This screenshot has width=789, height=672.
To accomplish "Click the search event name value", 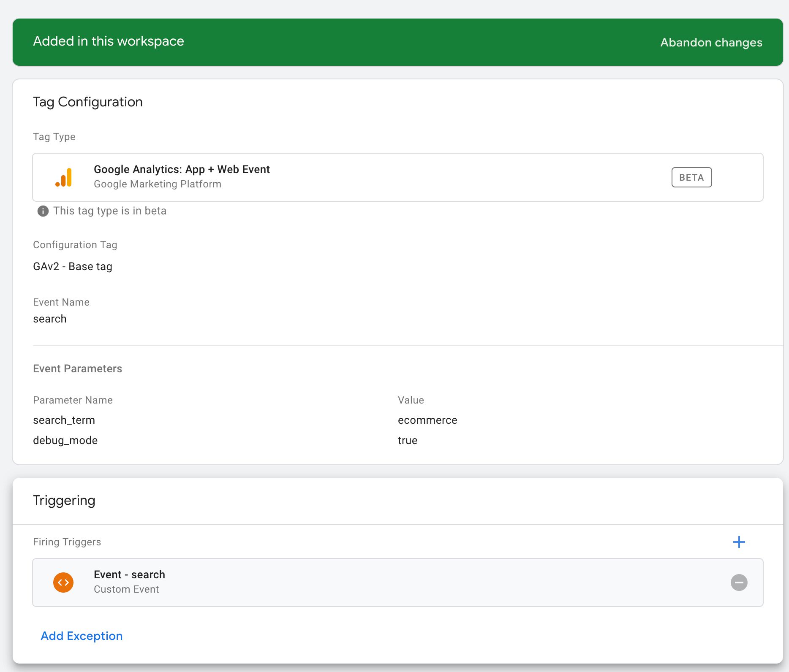I will [x=50, y=319].
